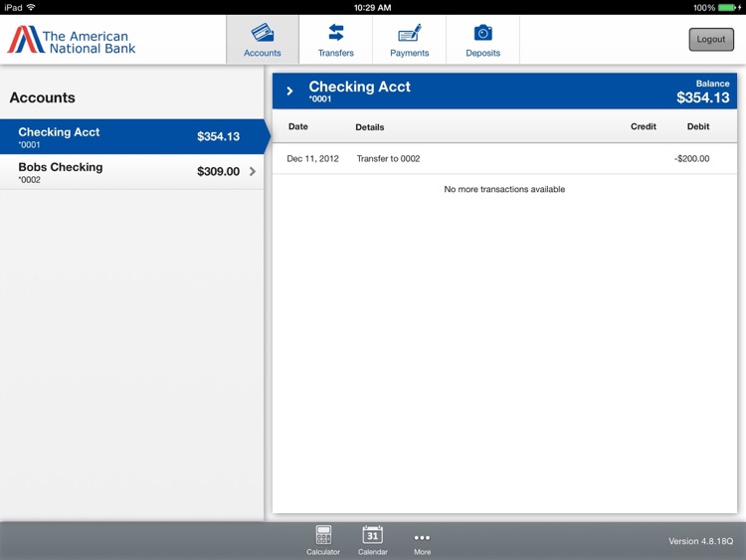This screenshot has height=560, width=746.
Task: Click the Date column header
Action: point(298,126)
